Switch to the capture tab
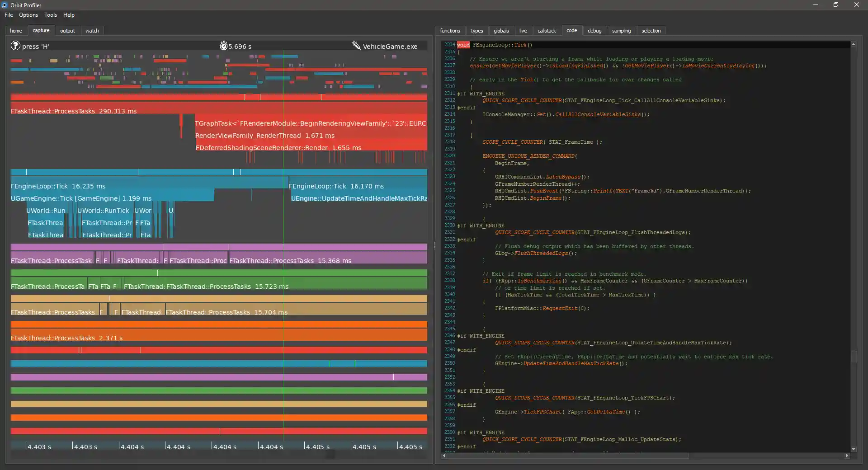 (x=41, y=30)
